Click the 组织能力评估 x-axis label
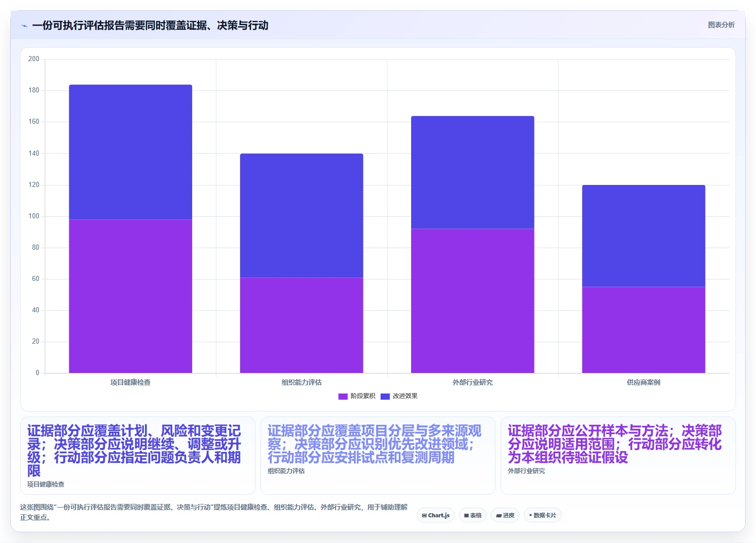The height and width of the screenshot is (543, 756). click(x=302, y=382)
